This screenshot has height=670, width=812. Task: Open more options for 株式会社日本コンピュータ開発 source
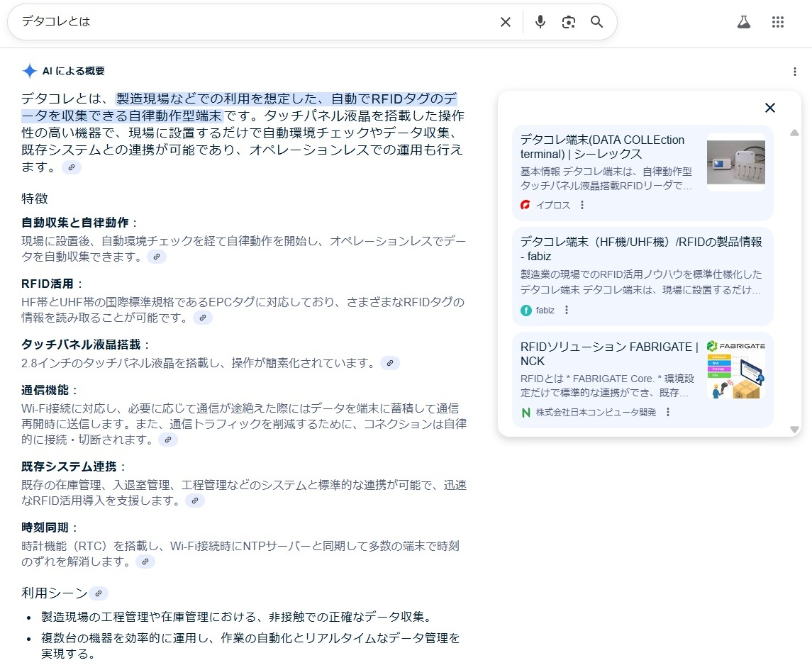(668, 412)
